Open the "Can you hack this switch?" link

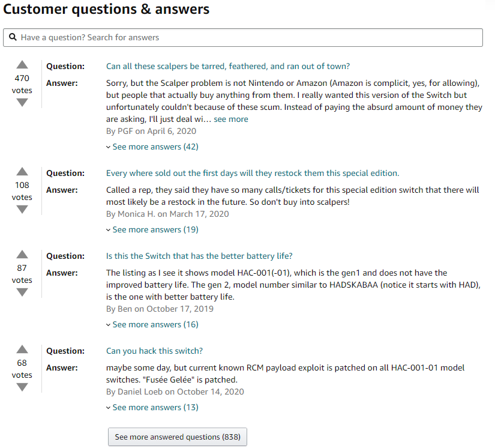click(154, 351)
